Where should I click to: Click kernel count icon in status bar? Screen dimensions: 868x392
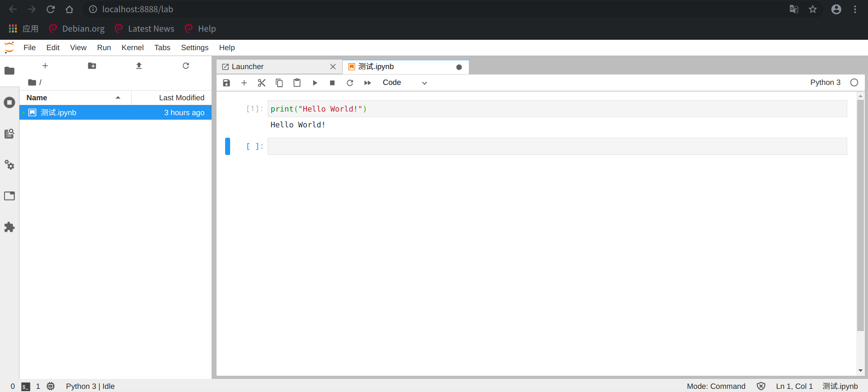pos(51,386)
